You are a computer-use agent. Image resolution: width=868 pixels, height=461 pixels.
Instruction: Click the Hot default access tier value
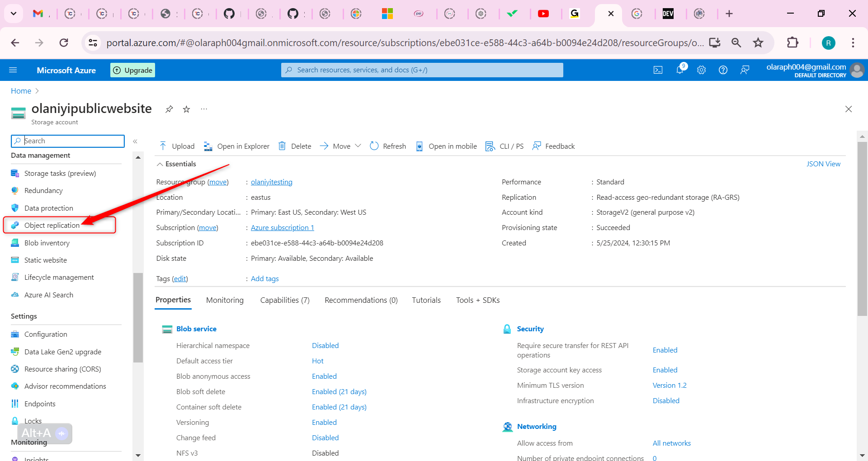[x=318, y=361]
